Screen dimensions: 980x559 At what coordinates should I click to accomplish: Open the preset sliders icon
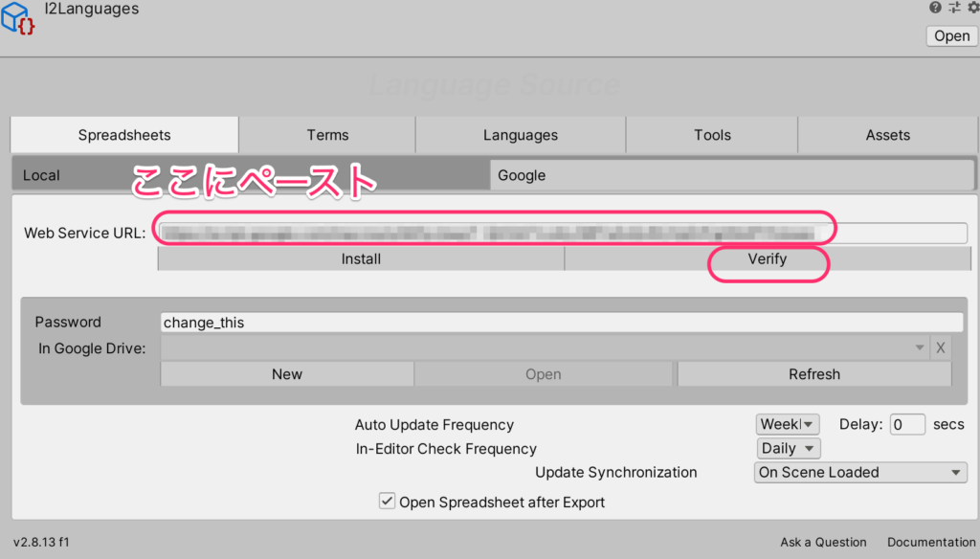(x=954, y=8)
